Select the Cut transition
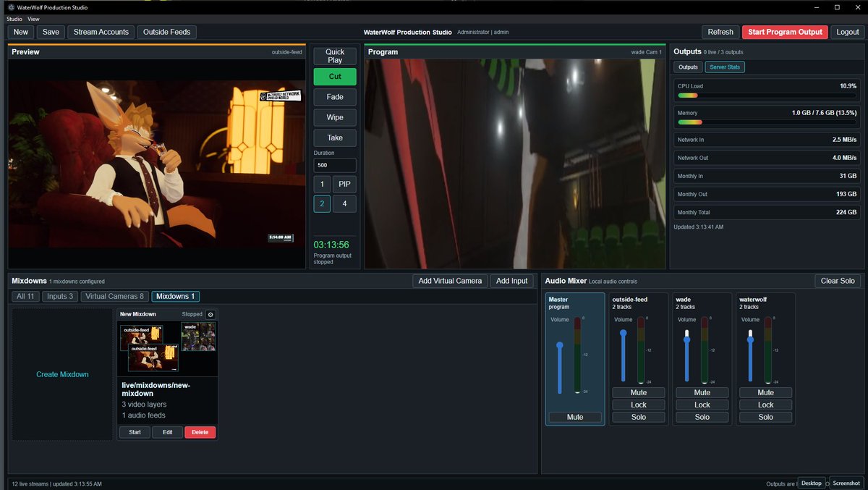Image resolution: width=868 pixels, height=490 pixels. [335, 77]
